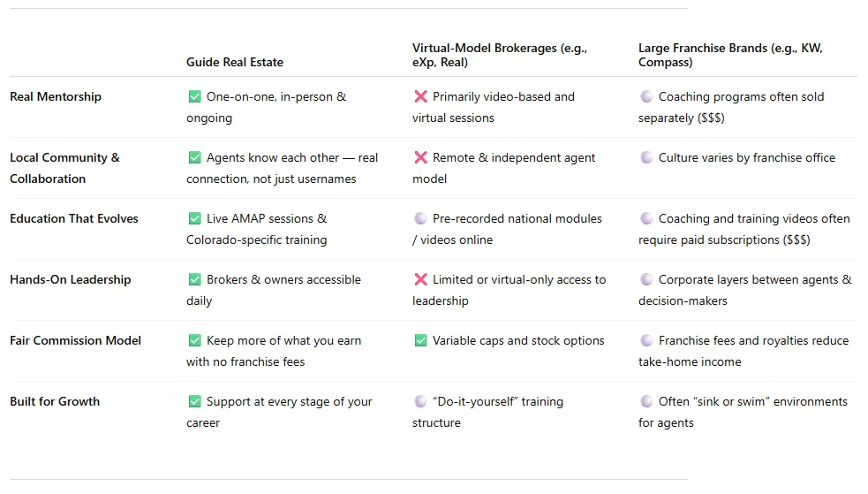This screenshot has width=868, height=494.
Task: Click green checkbox beside Agents know each other
Action: tap(194, 157)
